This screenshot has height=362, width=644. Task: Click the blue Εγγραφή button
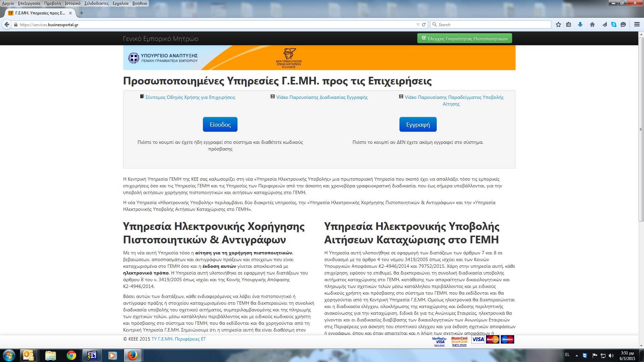(418, 124)
